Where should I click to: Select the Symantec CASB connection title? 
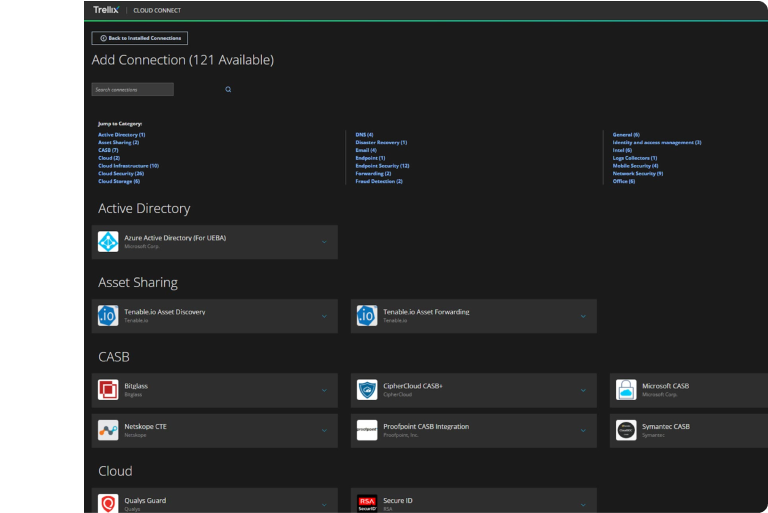[666, 426]
